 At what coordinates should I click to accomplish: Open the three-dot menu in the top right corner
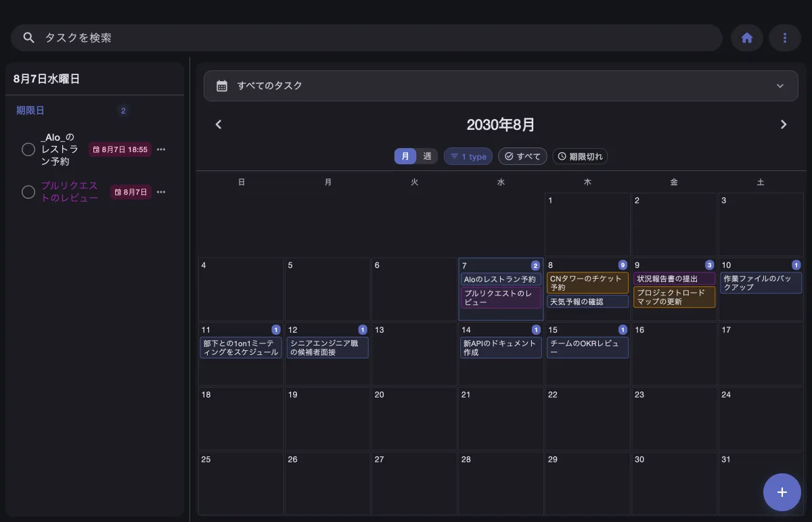coord(785,38)
